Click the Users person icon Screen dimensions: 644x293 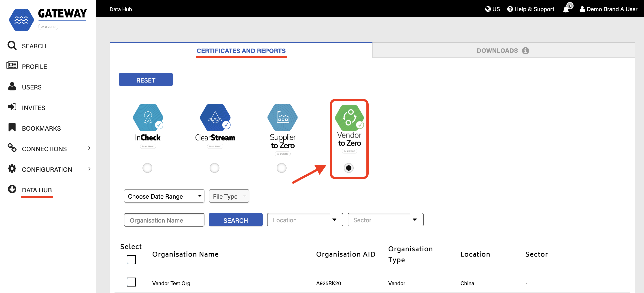(x=12, y=86)
